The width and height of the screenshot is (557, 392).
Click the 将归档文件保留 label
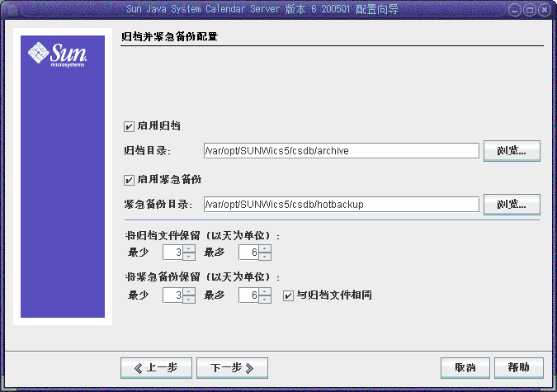click(x=202, y=236)
